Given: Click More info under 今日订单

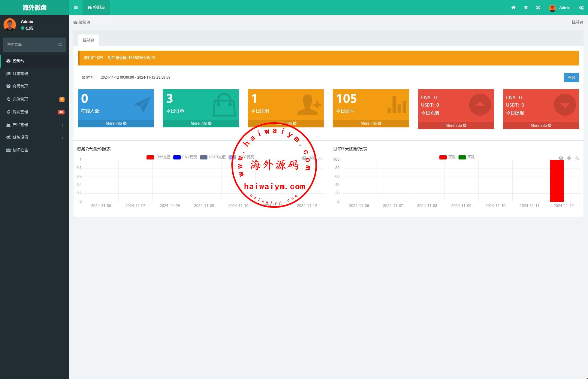Looking at the screenshot, I should [x=201, y=123].
